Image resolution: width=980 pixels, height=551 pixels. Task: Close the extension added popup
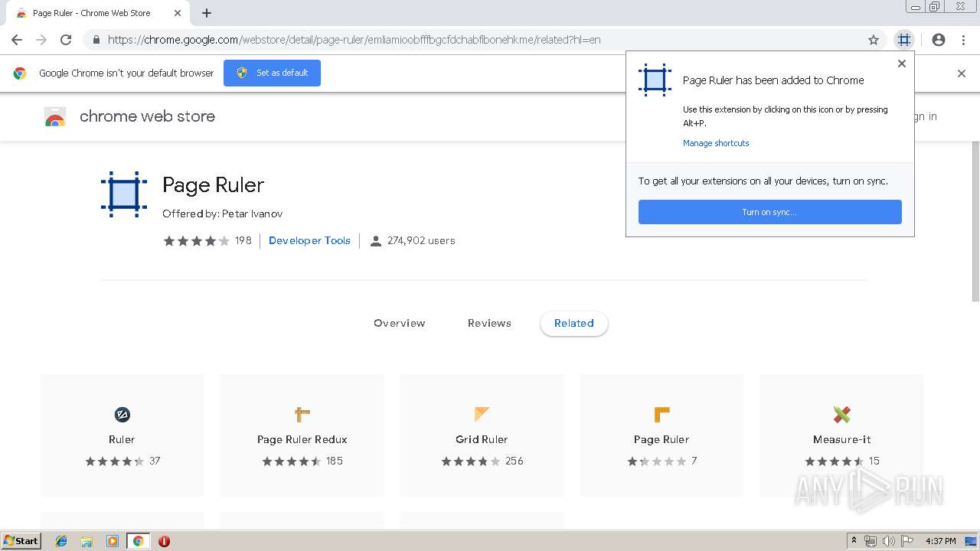click(x=902, y=64)
